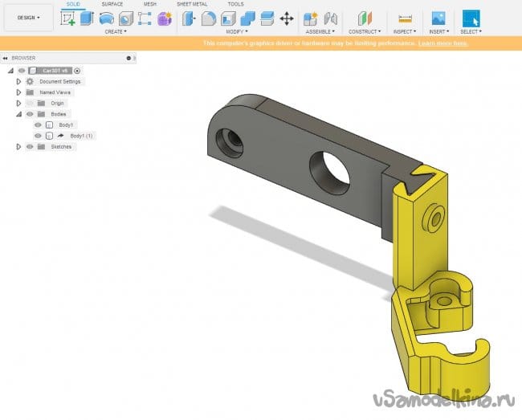The width and height of the screenshot is (522, 420).
Task: Click the Create Sketch tool icon
Action: (x=68, y=18)
